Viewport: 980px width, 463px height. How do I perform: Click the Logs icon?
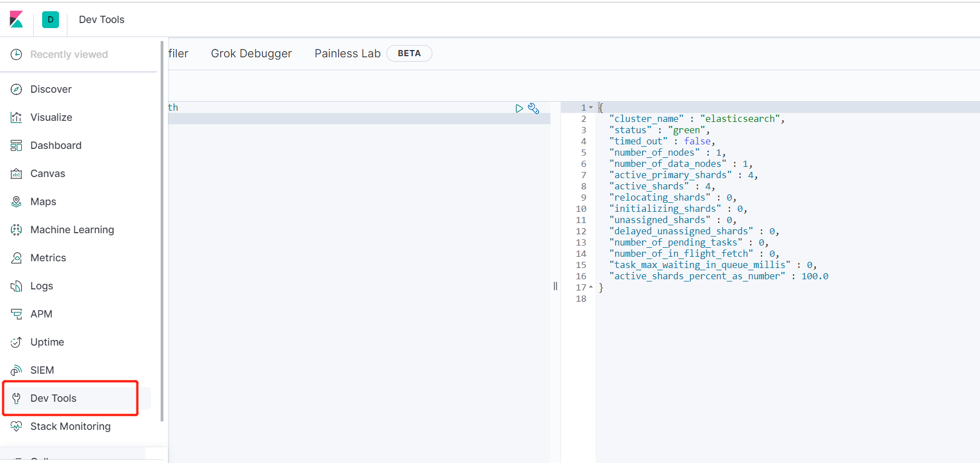16,286
